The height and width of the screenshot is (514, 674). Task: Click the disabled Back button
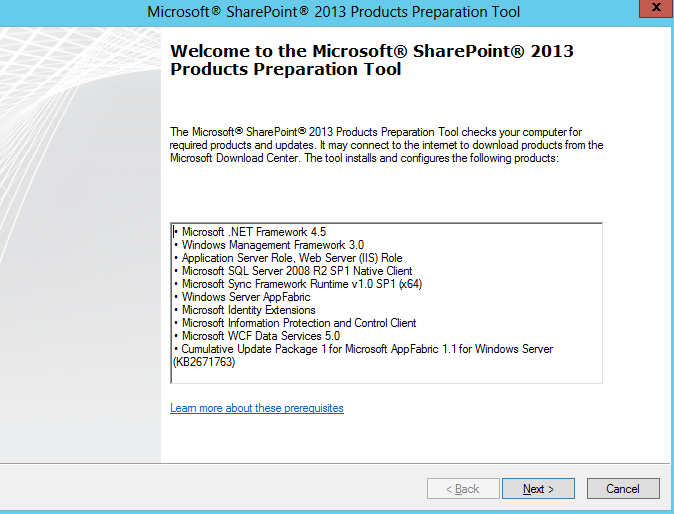point(463,489)
